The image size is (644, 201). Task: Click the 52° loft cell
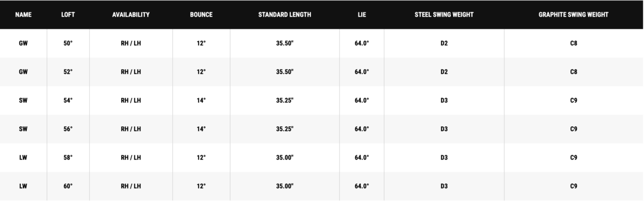tap(68, 71)
